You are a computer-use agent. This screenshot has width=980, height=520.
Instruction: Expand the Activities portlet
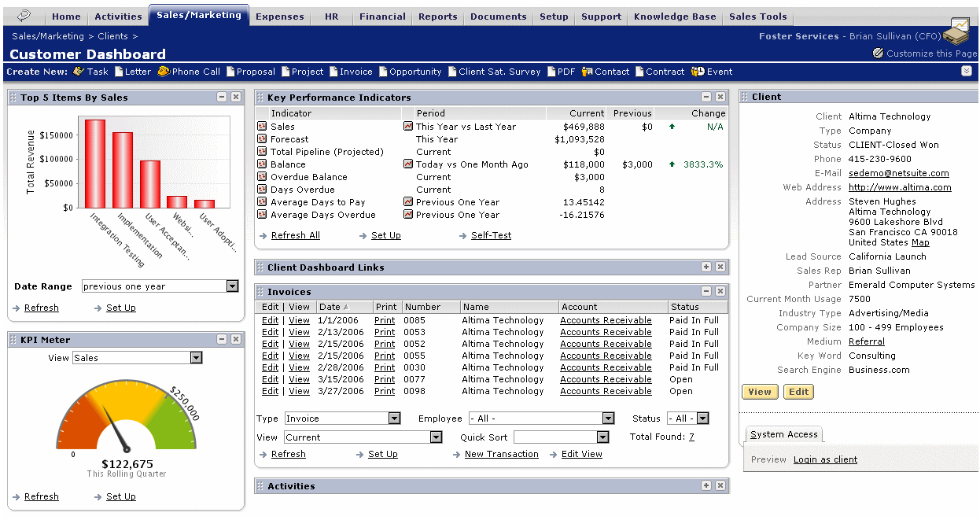click(x=706, y=485)
